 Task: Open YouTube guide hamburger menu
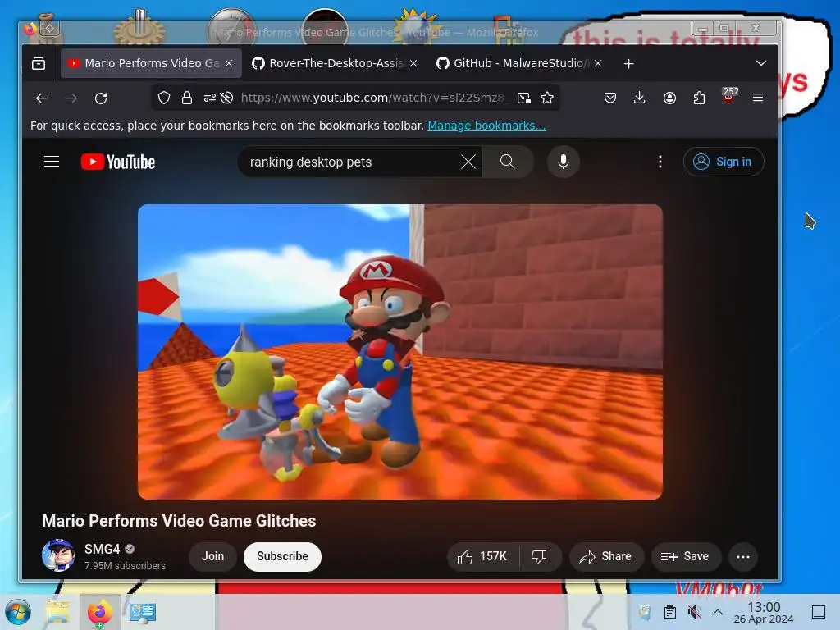point(52,162)
